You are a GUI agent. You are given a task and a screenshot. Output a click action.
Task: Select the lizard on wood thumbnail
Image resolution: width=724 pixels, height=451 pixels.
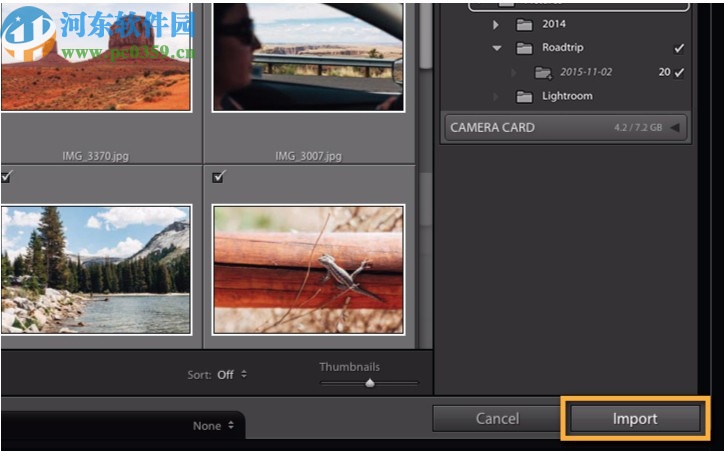pyautogui.click(x=308, y=270)
